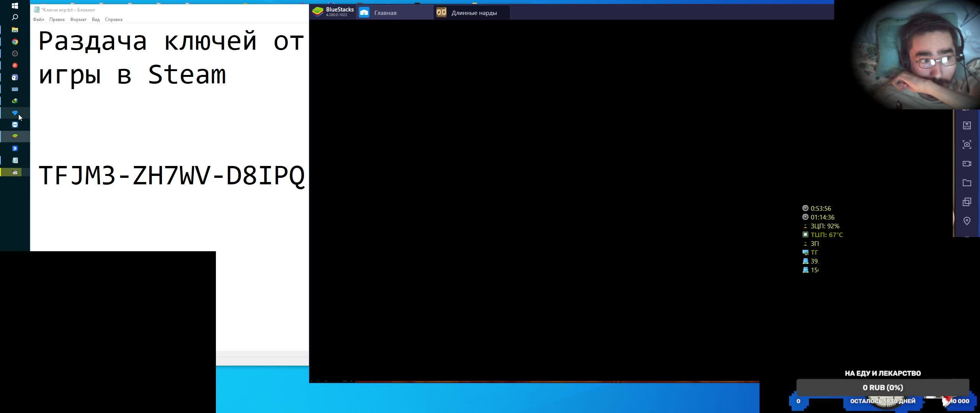980x413 pixels.
Task: Switch to the Длинные нарды tab
Action: click(x=474, y=13)
